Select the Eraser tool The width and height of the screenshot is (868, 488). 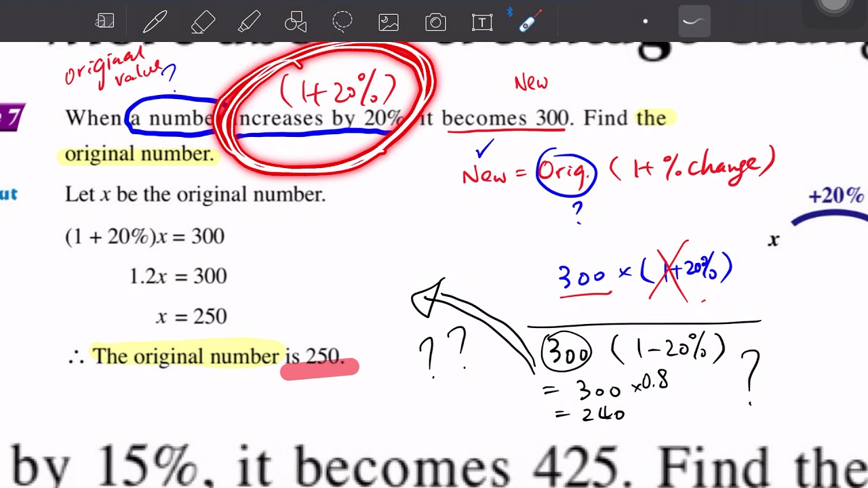tap(203, 22)
